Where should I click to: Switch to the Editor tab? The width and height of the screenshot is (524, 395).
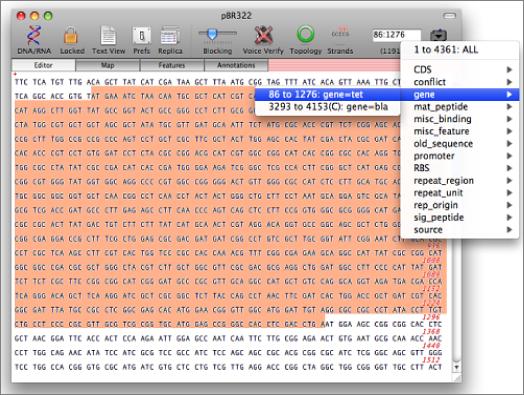(43, 65)
